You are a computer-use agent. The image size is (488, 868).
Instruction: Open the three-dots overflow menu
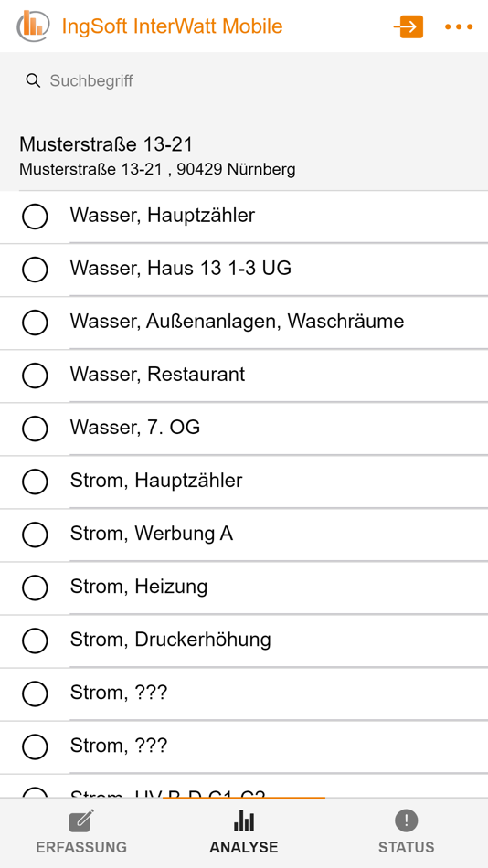459,26
